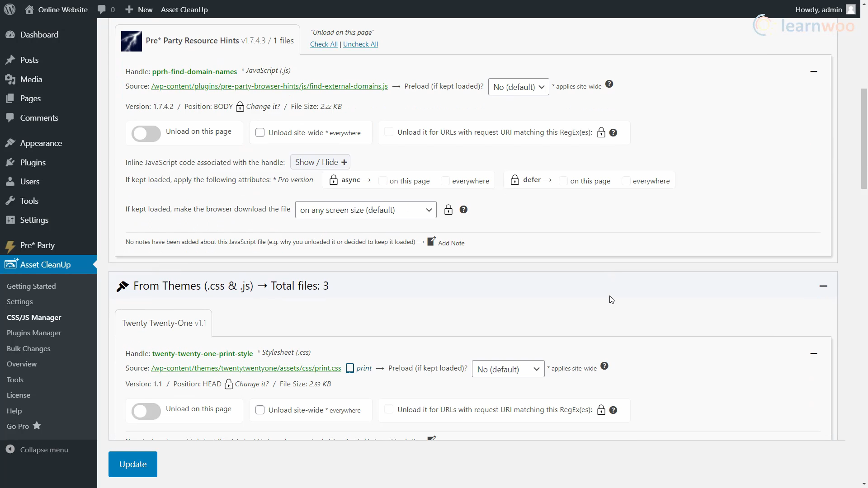The width and height of the screenshot is (868, 488).
Task: Click lock icon after print-style RegEx unload option
Action: [x=601, y=410]
